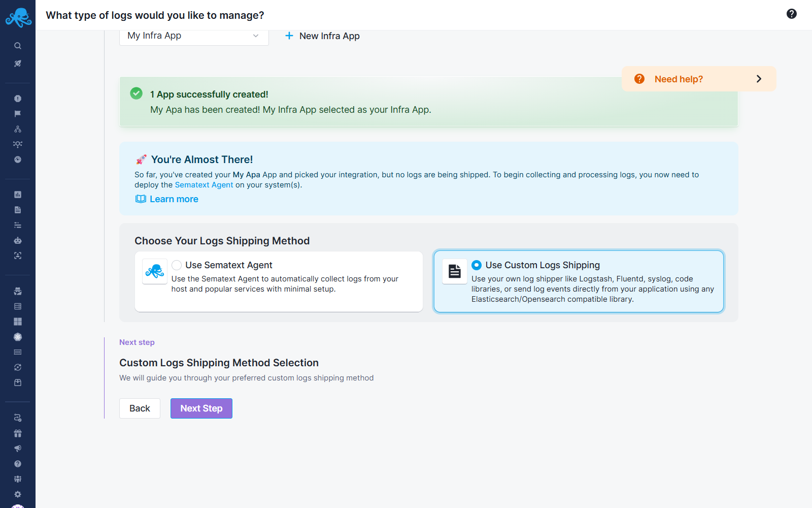Click the flag icon in the sidebar
Screen dimensions: 812x508
pos(17,113)
